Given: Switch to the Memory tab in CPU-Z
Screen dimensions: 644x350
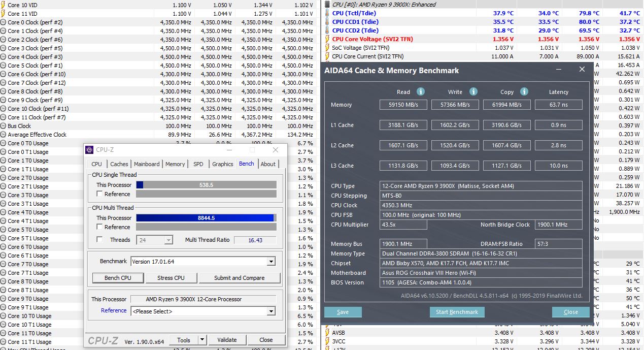Looking at the screenshot, I should click(175, 164).
